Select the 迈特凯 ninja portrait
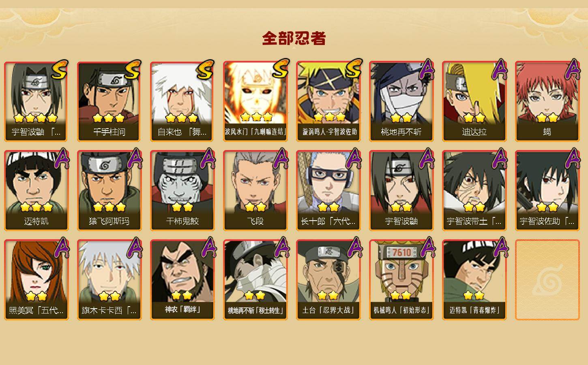 point(36,191)
